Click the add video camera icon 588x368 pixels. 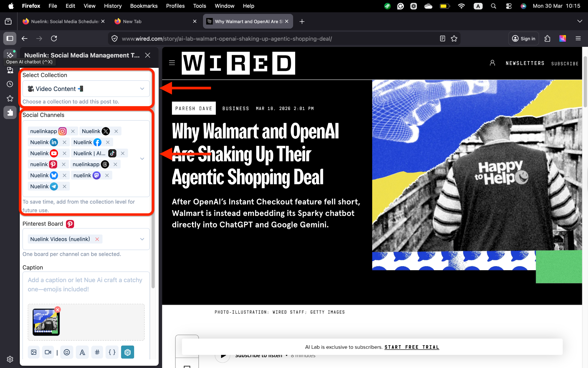click(48, 352)
